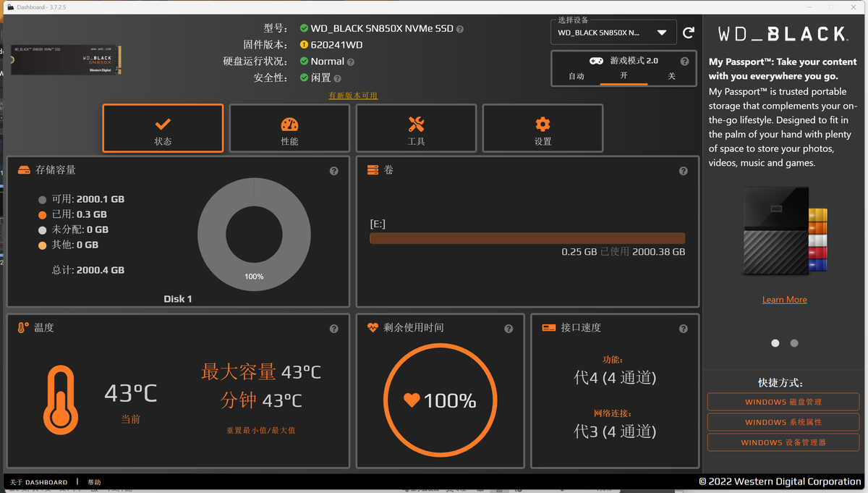Expand the 选择设备 device dropdown

(613, 33)
